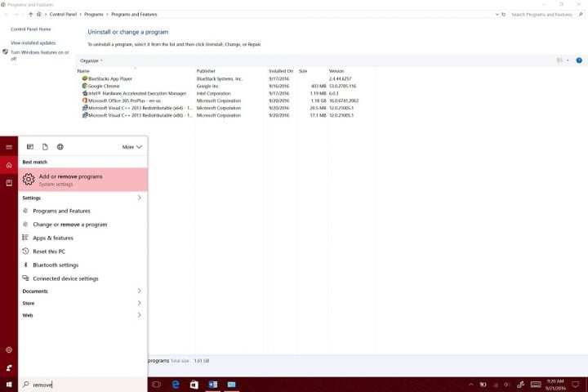
Task: Expand the Web results section arrow
Action: point(139,315)
